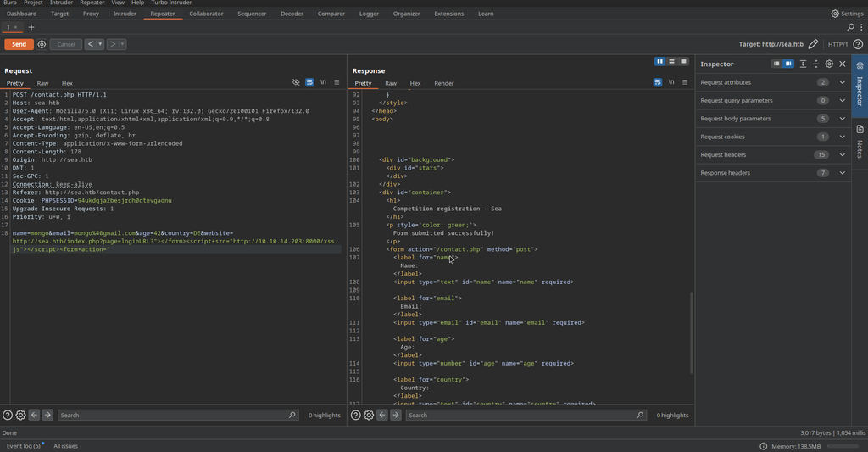This screenshot has width=868, height=452.
Task: Switch to the Decoder tab
Action: [x=292, y=14]
